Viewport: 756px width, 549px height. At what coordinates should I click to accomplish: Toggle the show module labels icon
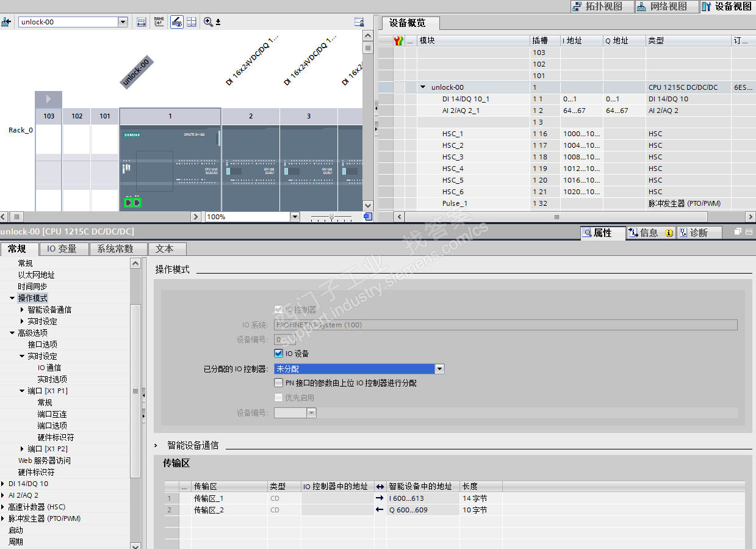(176, 22)
